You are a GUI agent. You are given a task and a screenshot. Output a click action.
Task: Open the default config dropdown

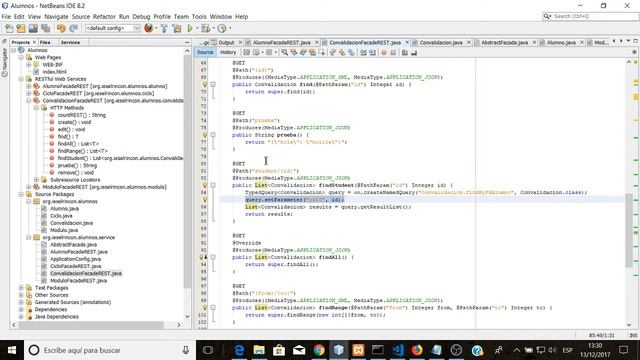point(113,28)
